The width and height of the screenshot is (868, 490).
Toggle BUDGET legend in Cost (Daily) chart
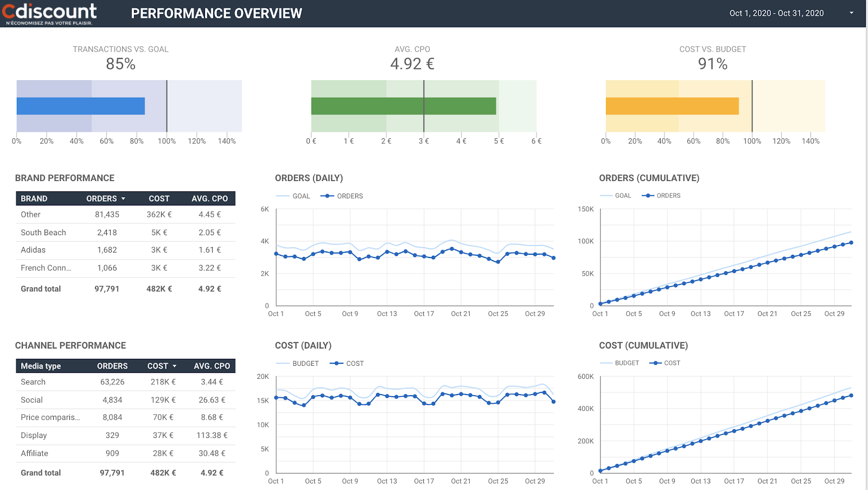coord(297,363)
